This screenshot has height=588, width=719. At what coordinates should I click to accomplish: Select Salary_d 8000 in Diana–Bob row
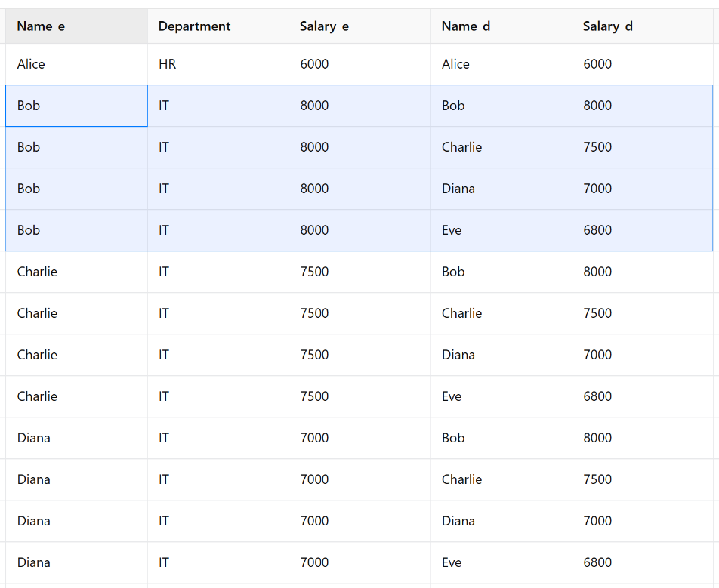643,438
